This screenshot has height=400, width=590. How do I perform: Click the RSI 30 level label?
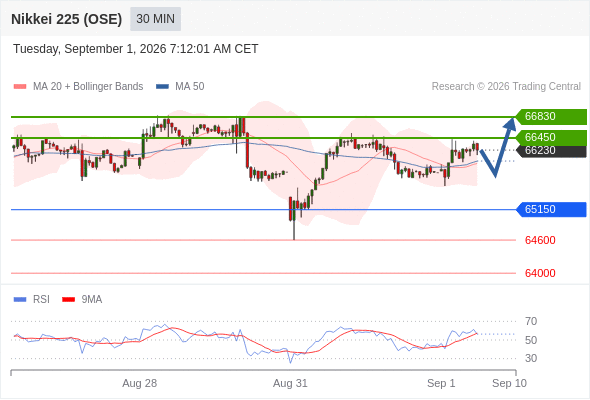pyautogui.click(x=531, y=358)
